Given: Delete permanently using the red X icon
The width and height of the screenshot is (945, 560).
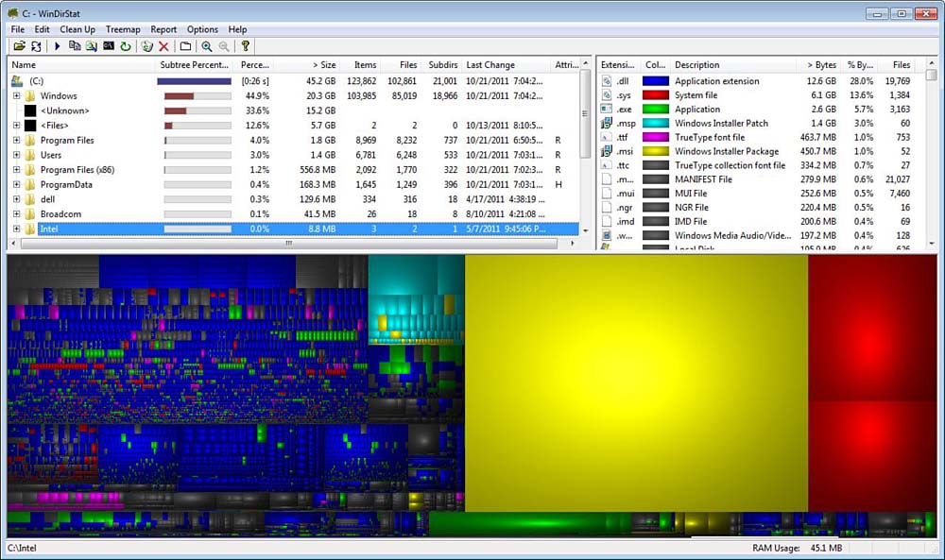Looking at the screenshot, I should [163, 45].
